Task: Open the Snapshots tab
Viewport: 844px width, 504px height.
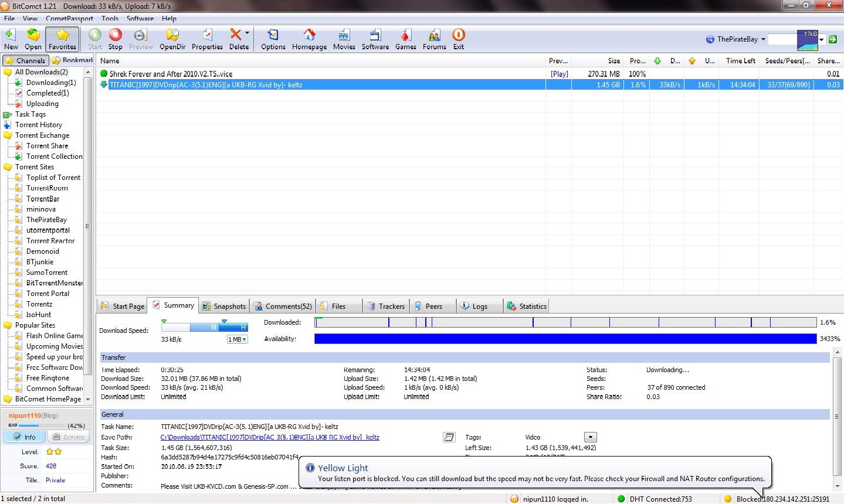Action: pyautogui.click(x=223, y=306)
